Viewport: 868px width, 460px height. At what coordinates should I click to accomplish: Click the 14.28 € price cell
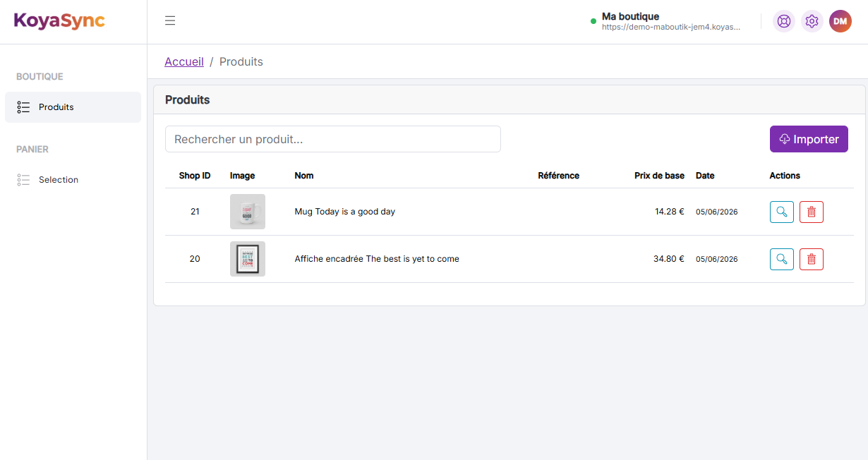[x=670, y=212]
